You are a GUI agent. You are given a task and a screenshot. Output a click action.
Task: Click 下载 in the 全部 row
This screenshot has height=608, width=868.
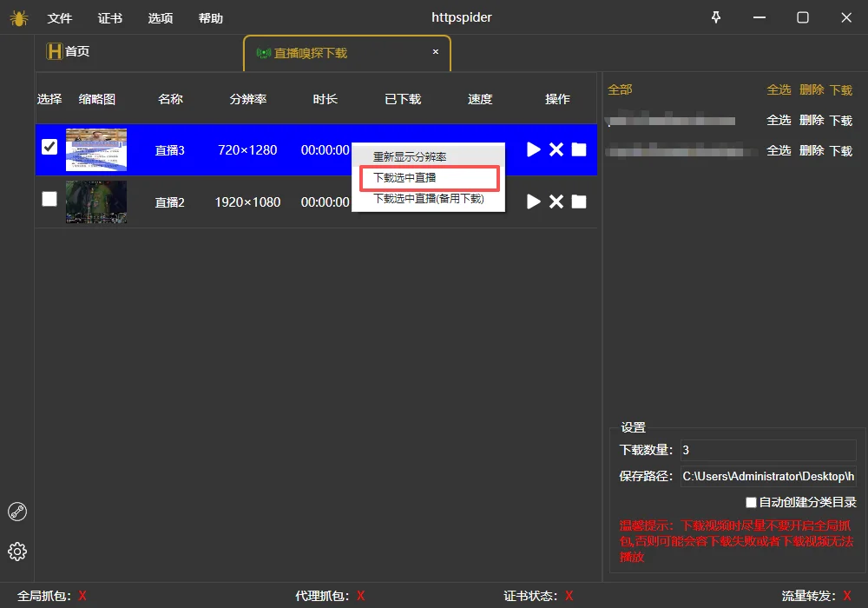click(x=841, y=89)
